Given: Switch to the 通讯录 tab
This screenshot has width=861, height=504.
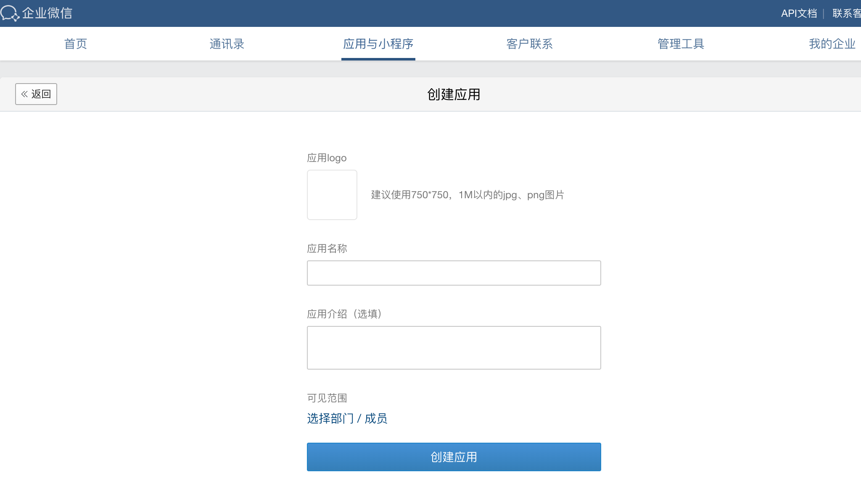Looking at the screenshot, I should tap(227, 44).
